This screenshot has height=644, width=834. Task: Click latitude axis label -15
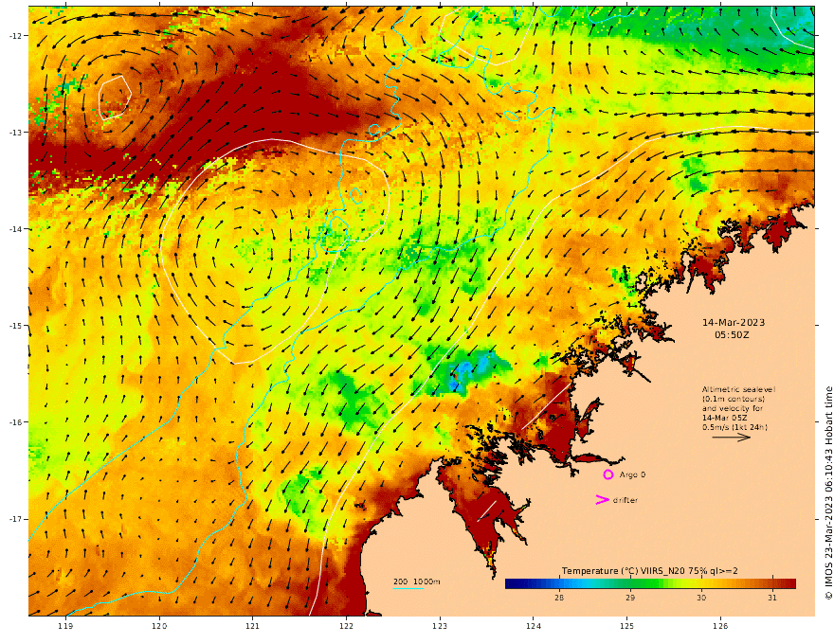click(x=15, y=326)
